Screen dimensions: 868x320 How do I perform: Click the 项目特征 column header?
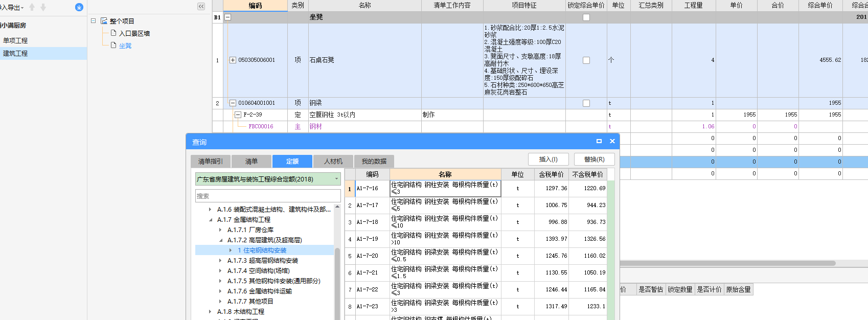[524, 5]
